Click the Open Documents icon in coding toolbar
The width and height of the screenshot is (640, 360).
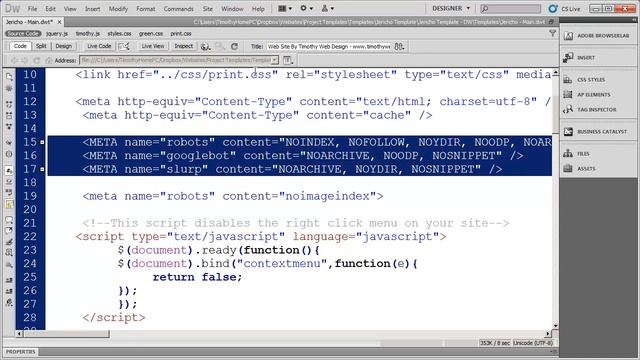tap(9, 77)
